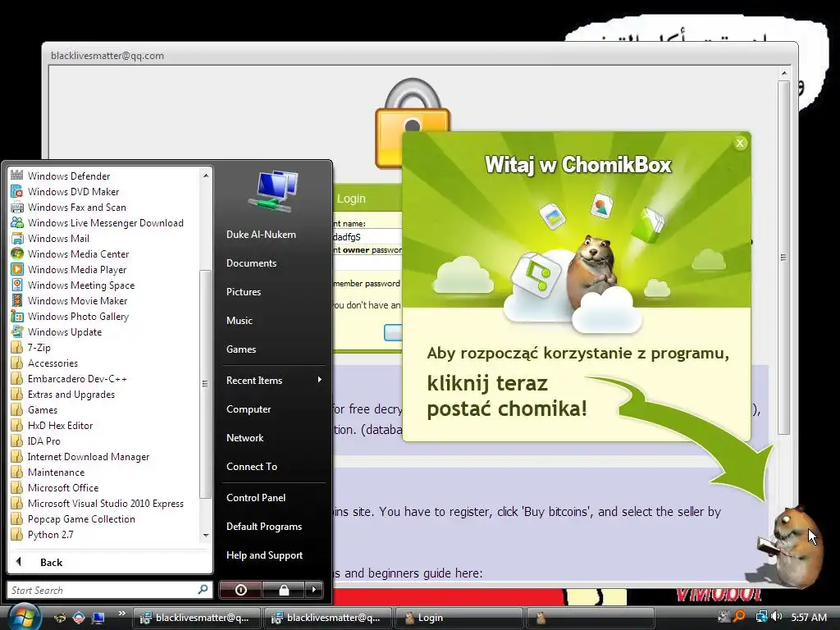840x630 pixels.
Task: Expand the Extras and Upgrades folder
Action: [x=71, y=394]
